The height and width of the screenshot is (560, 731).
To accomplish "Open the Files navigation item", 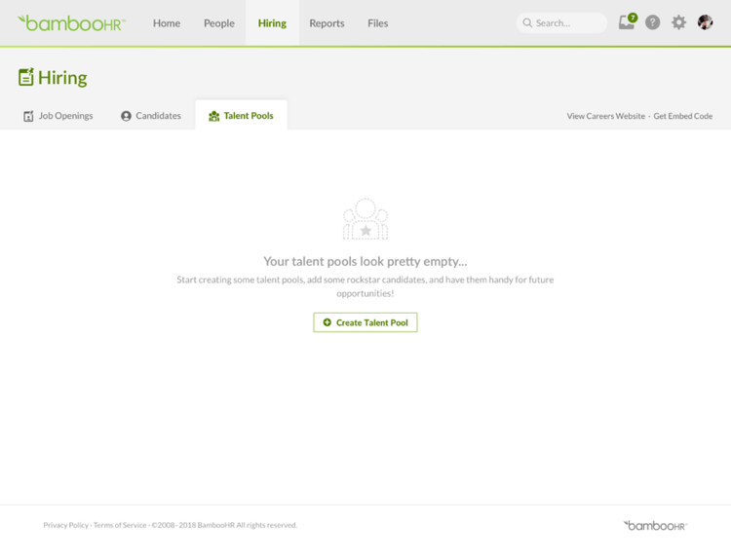I will (377, 23).
